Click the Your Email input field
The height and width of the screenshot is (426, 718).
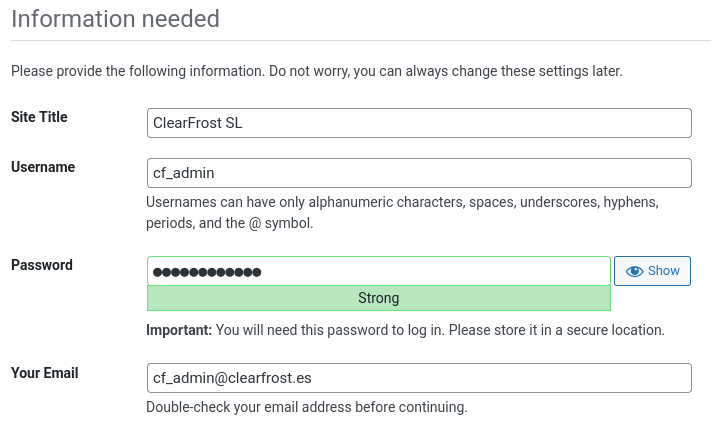(419, 378)
